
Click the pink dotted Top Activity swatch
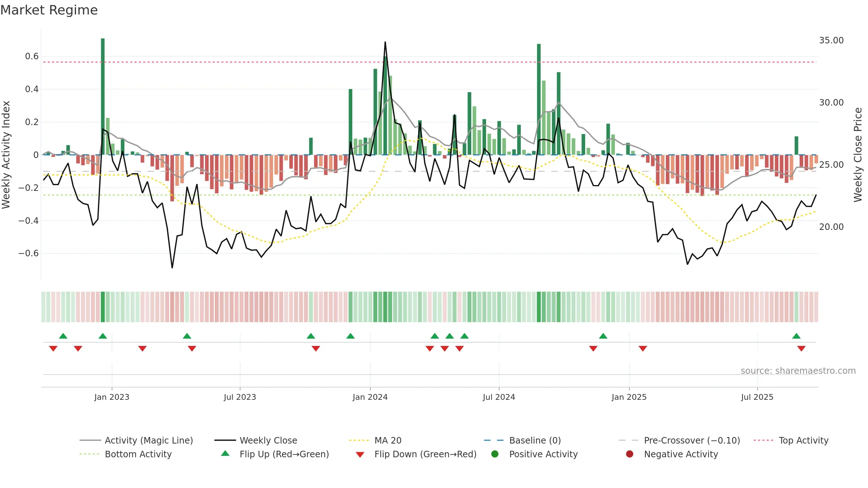tap(763, 440)
